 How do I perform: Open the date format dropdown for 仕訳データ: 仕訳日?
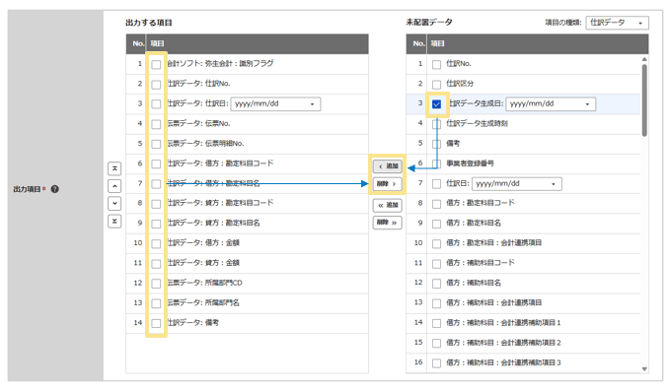276,104
